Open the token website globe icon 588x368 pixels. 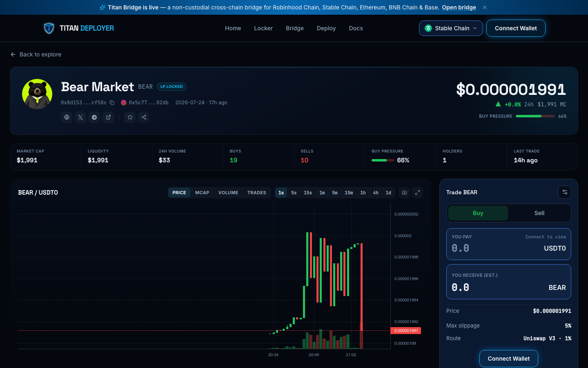[x=67, y=117]
